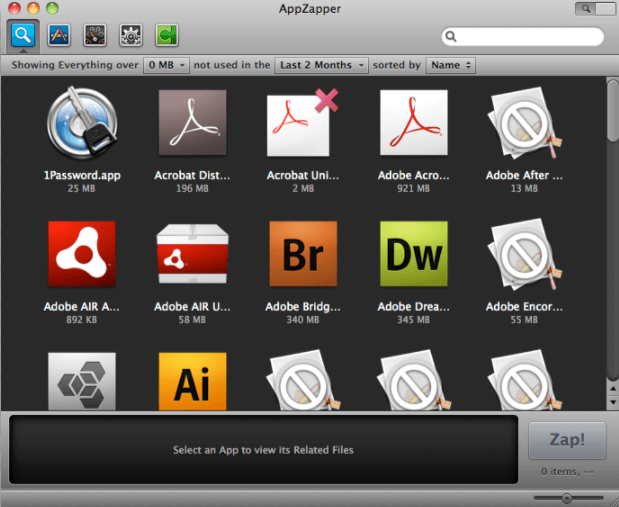
Task: Open the green plugins toolbar icon
Action: click(x=167, y=35)
